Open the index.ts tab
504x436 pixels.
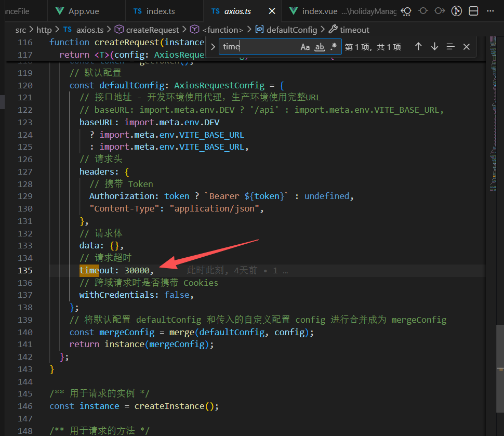pyautogui.click(x=161, y=11)
